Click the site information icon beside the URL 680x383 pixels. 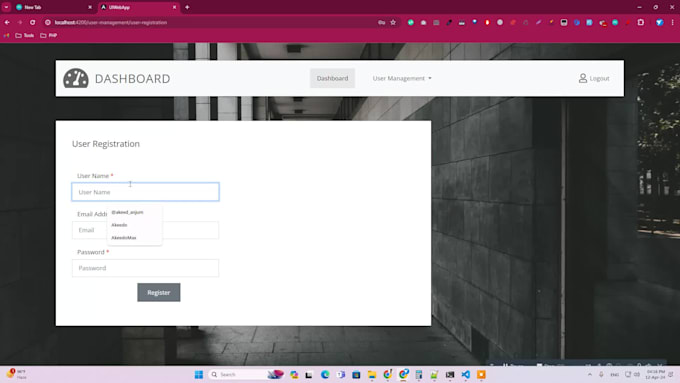point(48,23)
